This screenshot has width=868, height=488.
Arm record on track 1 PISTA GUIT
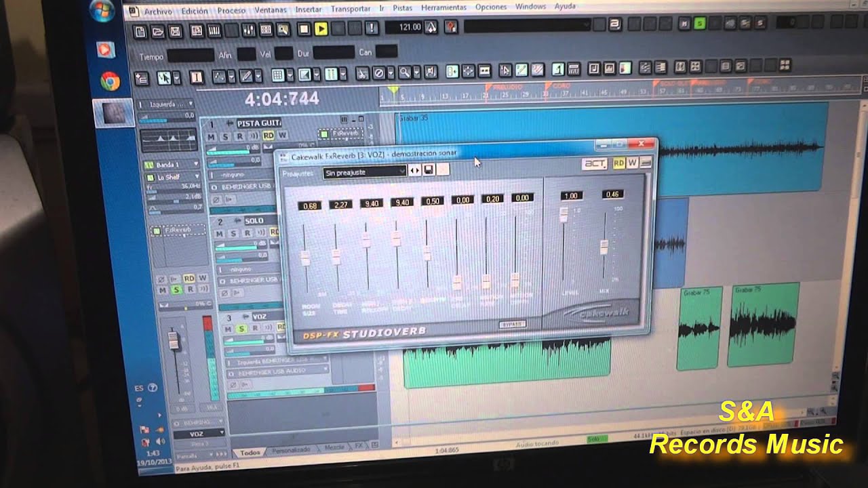239,137
